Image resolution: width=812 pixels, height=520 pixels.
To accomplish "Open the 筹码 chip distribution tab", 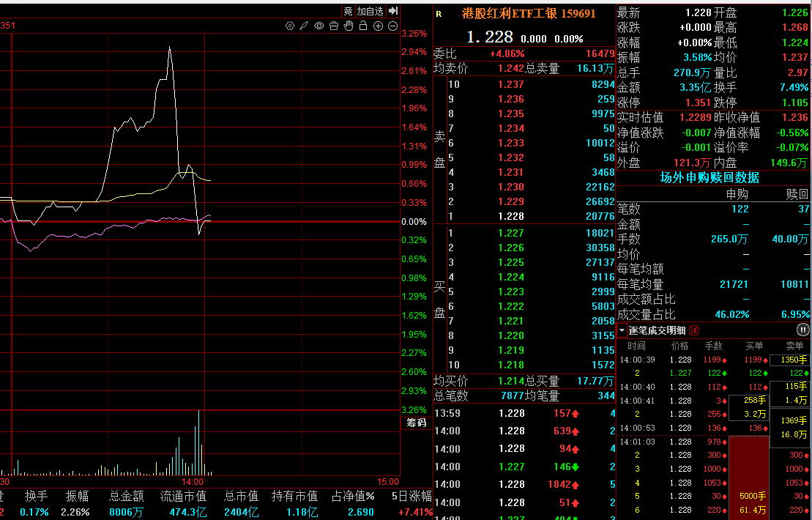I will tap(417, 423).
